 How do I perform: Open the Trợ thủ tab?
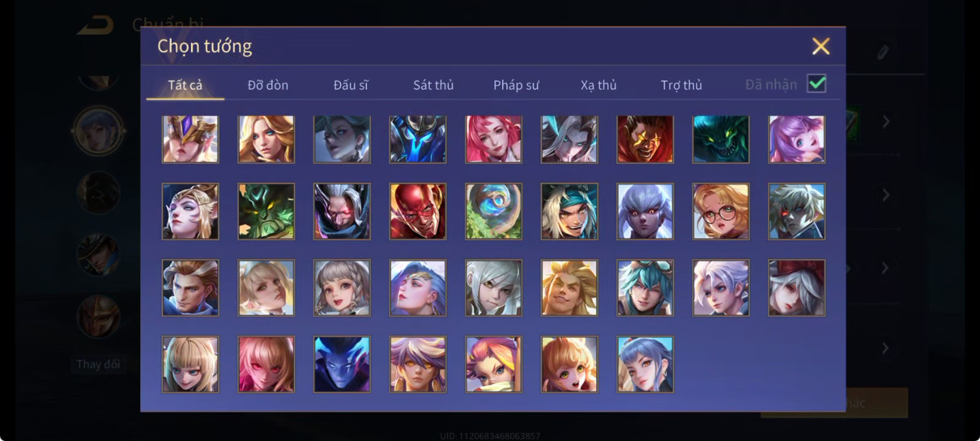pos(682,85)
